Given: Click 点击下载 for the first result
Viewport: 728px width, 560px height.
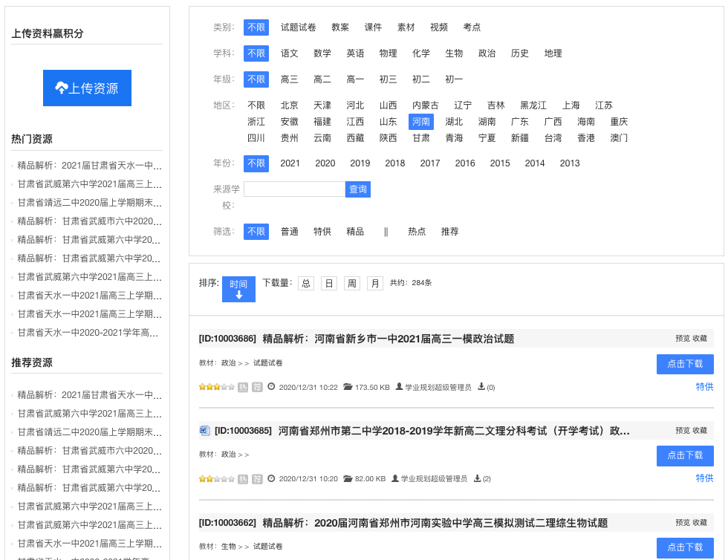Looking at the screenshot, I should pyautogui.click(x=684, y=364).
